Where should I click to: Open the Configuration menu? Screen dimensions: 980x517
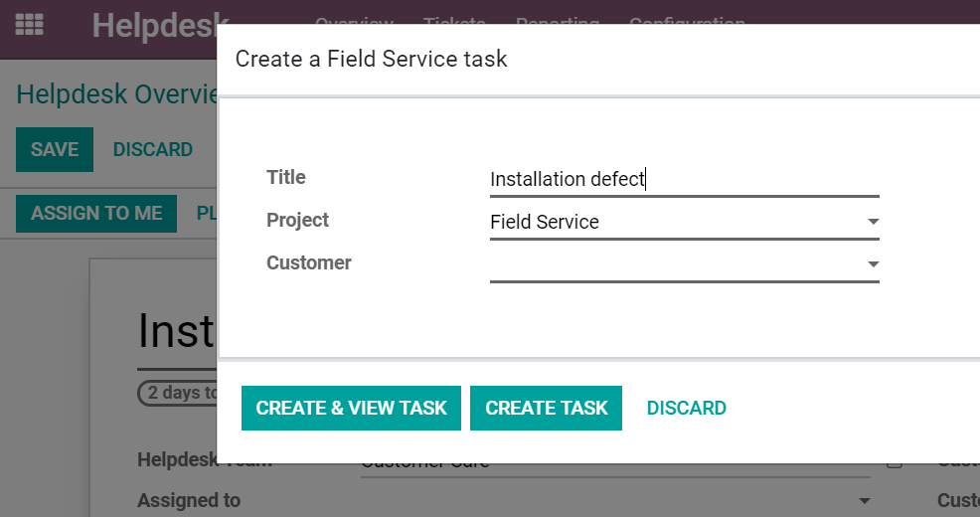point(687,20)
